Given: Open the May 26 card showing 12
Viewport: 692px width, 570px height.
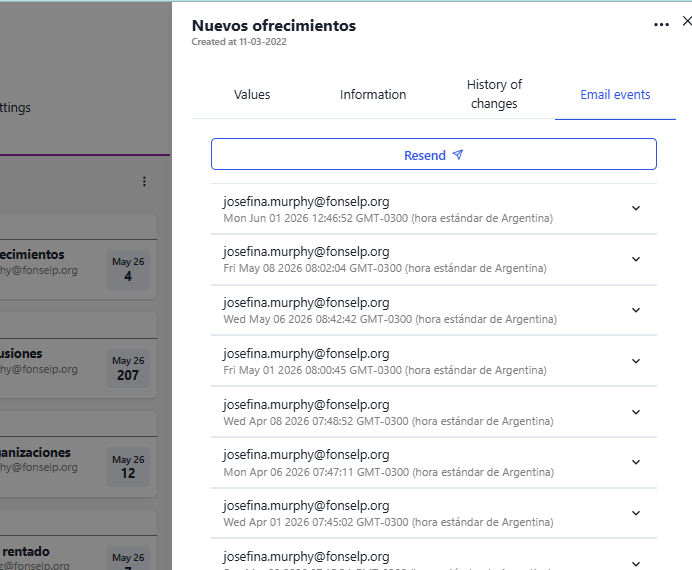Looking at the screenshot, I should click(128, 467).
